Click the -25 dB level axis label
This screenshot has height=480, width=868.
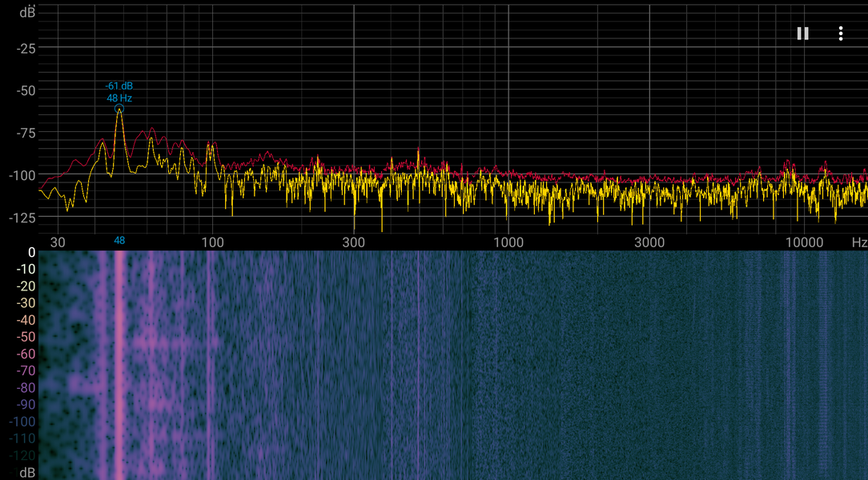point(26,49)
